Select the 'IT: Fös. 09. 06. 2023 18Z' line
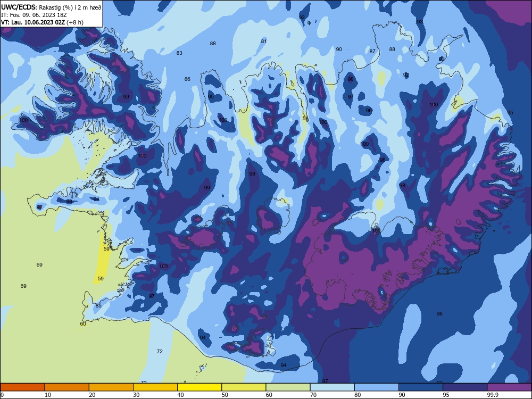This screenshot has height=399, width=532. click(34, 15)
